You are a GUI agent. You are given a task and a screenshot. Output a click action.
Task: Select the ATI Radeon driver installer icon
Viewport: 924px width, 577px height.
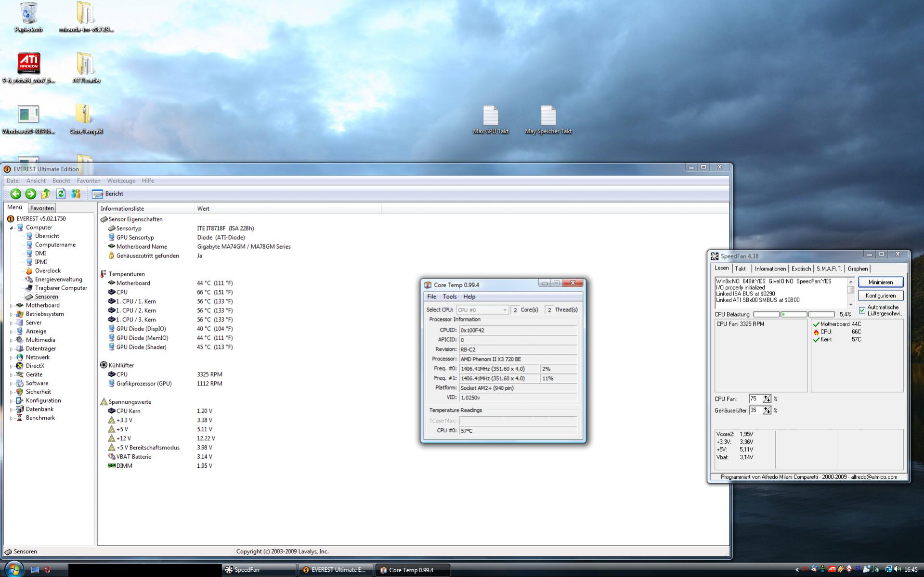coord(28,68)
